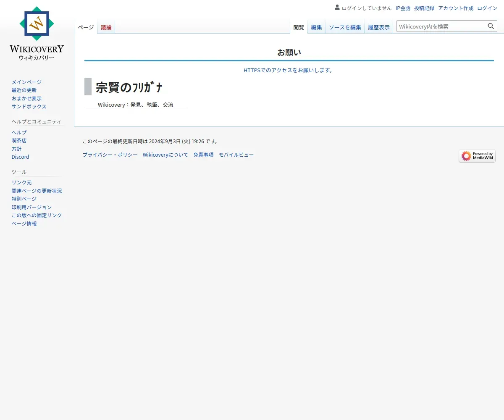Open the IP会話 link
The height and width of the screenshot is (420, 504).
pos(403,8)
